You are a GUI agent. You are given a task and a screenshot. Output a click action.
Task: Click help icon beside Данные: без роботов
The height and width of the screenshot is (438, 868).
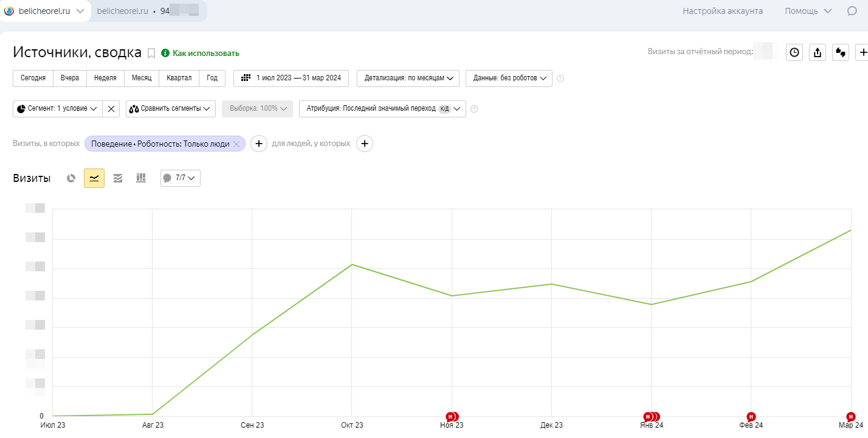point(560,78)
